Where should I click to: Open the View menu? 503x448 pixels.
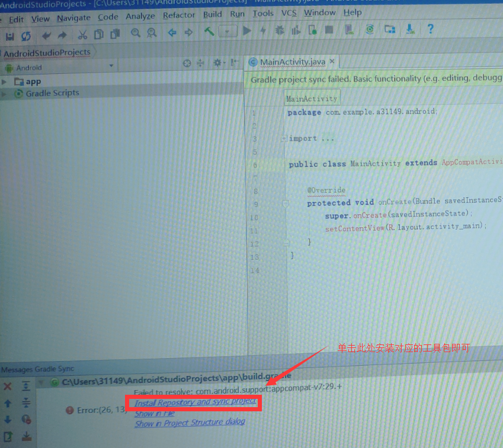pos(40,19)
